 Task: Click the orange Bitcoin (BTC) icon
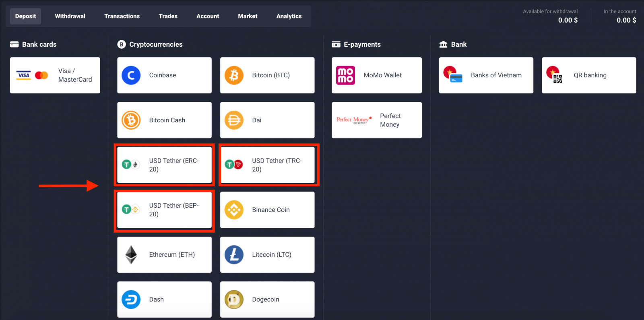tap(234, 75)
